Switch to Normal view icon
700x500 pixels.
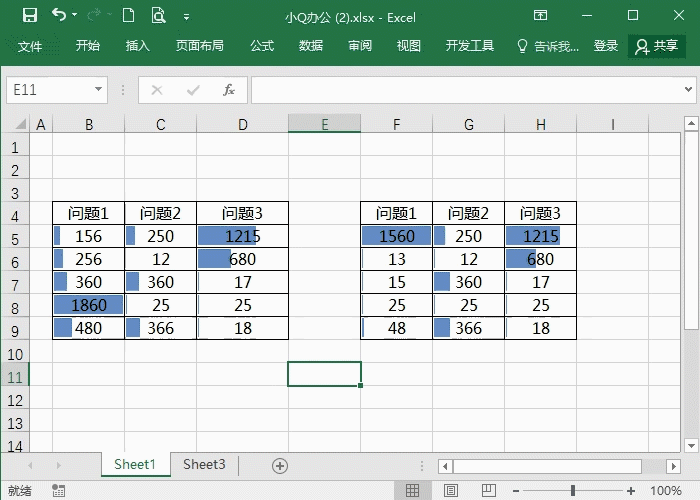(412, 491)
